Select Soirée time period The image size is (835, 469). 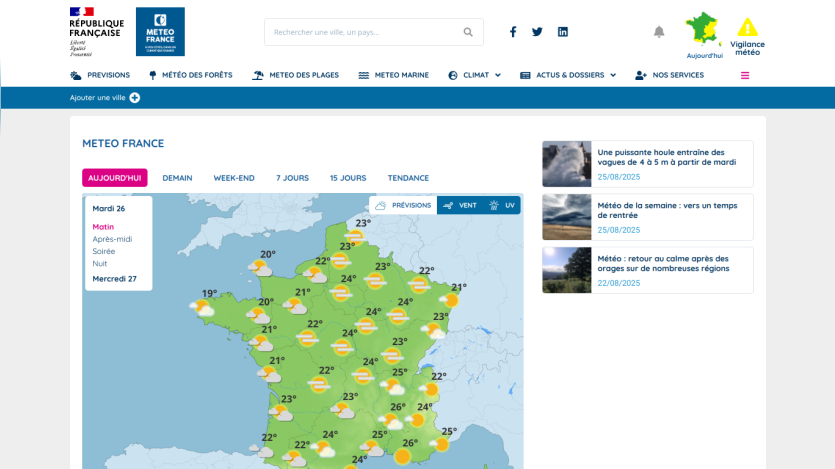coord(104,251)
